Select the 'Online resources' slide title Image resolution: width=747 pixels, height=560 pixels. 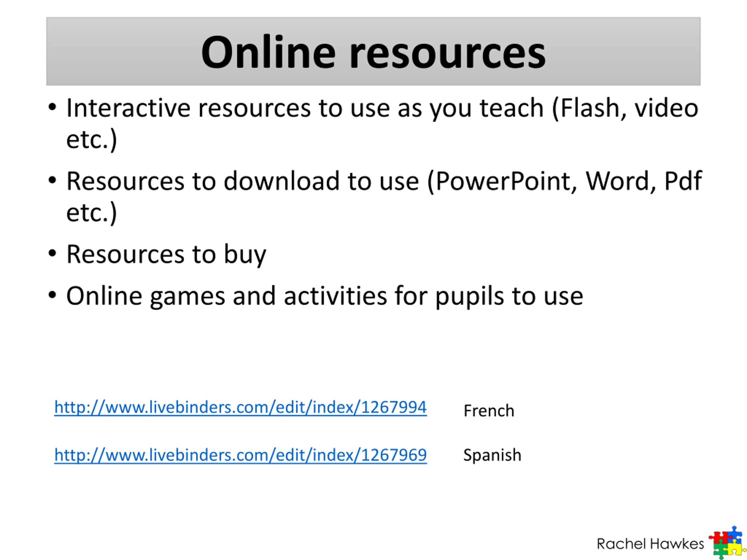point(373,52)
